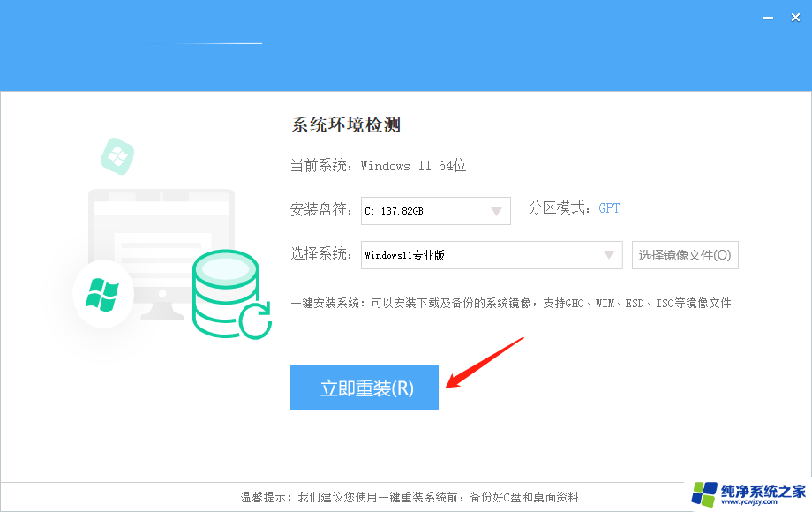Click the round Windows logo icon
812x512 pixels.
click(x=103, y=294)
